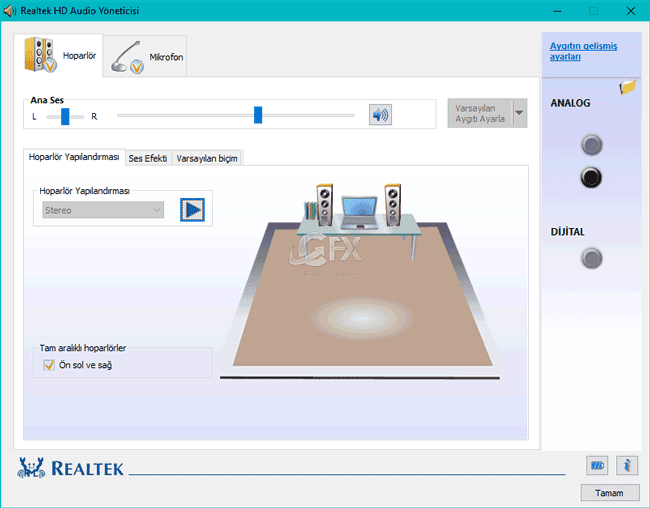Click the Varsayılan Aygıtı Ayarla button

click(x=480, y=113)
